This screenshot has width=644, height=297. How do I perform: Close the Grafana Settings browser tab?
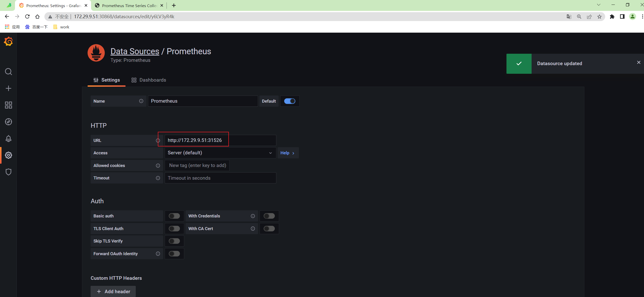pos(86,5)
